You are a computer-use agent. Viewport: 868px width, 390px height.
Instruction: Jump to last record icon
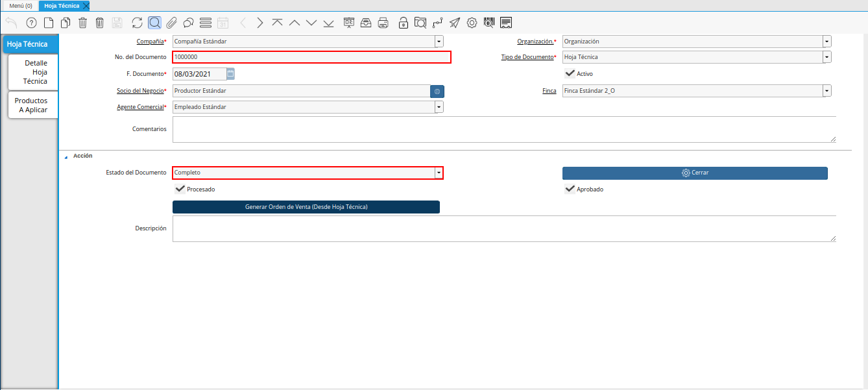pyautogui.click(x=328, y=23)
